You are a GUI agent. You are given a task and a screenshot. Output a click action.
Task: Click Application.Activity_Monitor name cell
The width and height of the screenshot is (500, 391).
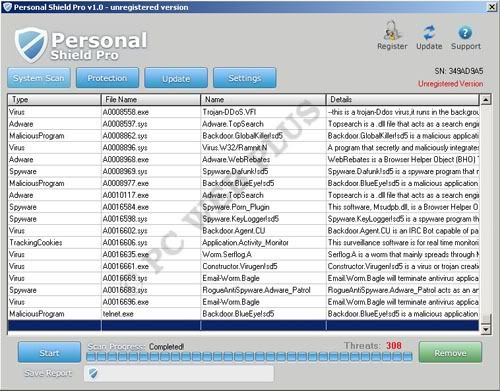click(x=263, y=243)
